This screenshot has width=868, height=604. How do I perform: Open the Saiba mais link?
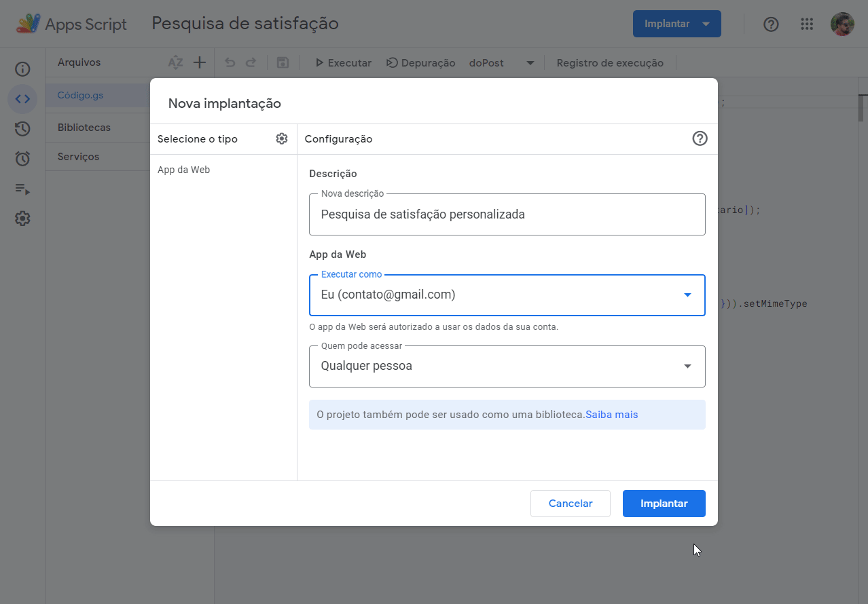click(612, 415)
